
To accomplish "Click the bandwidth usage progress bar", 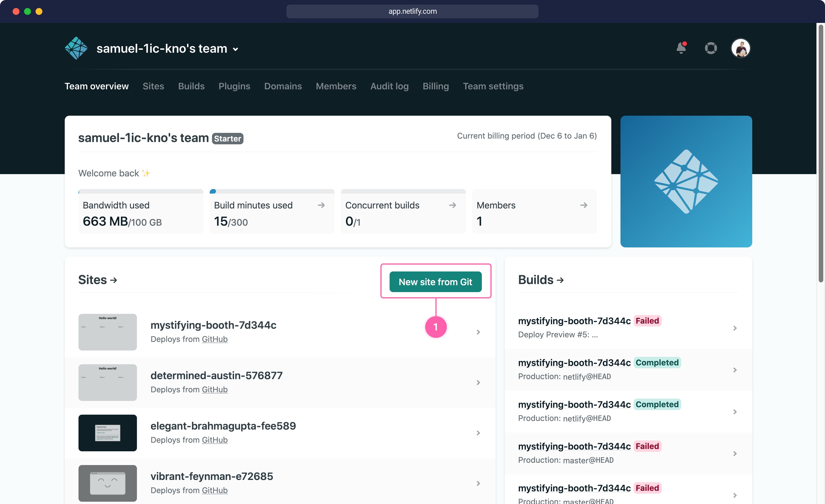I will coord(141,191).
